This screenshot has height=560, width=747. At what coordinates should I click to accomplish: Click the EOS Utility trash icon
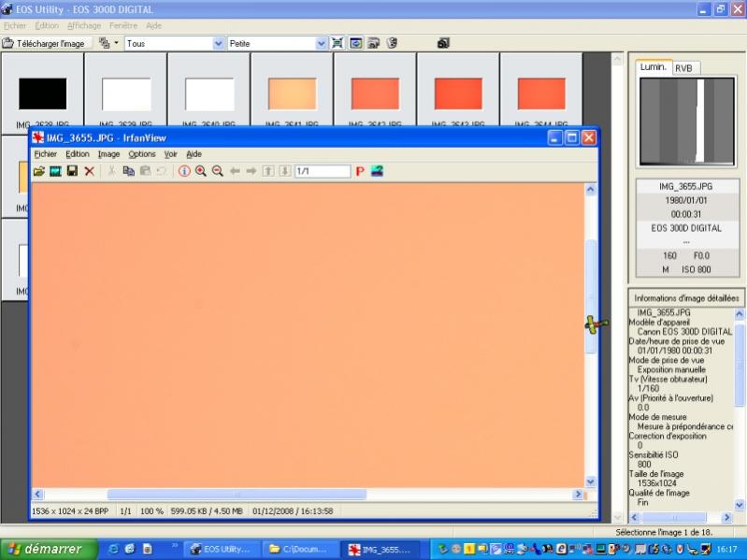point(392,43)
